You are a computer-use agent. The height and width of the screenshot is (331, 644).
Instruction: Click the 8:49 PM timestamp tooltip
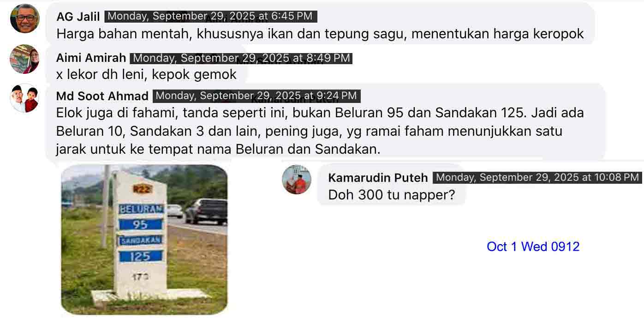tap(241, 58)
